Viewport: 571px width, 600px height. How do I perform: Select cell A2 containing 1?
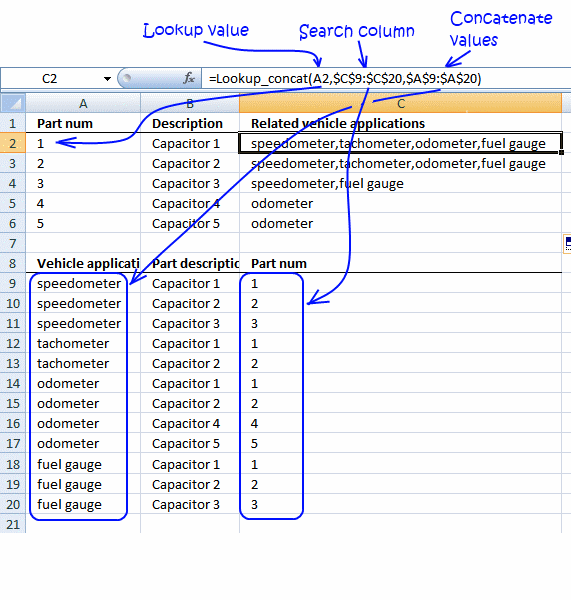click(83, 143)
